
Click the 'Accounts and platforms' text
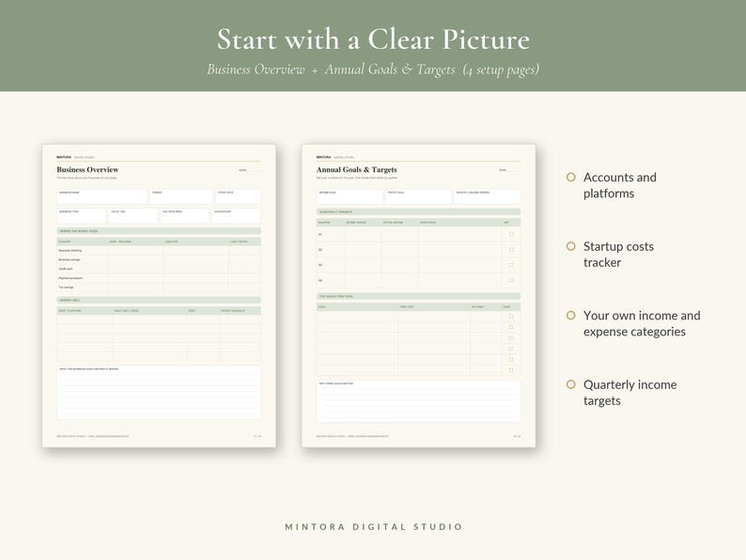coord(619,185)
